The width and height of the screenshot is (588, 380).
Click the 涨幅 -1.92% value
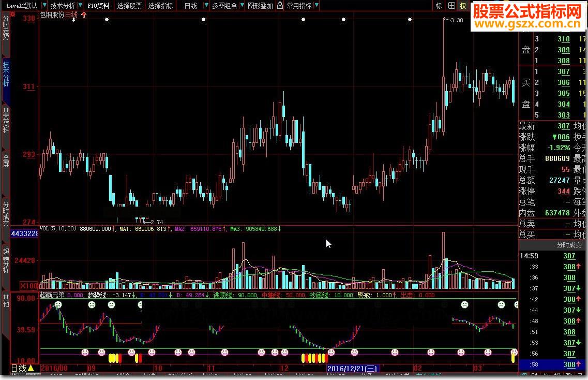[x=559, y=148]
